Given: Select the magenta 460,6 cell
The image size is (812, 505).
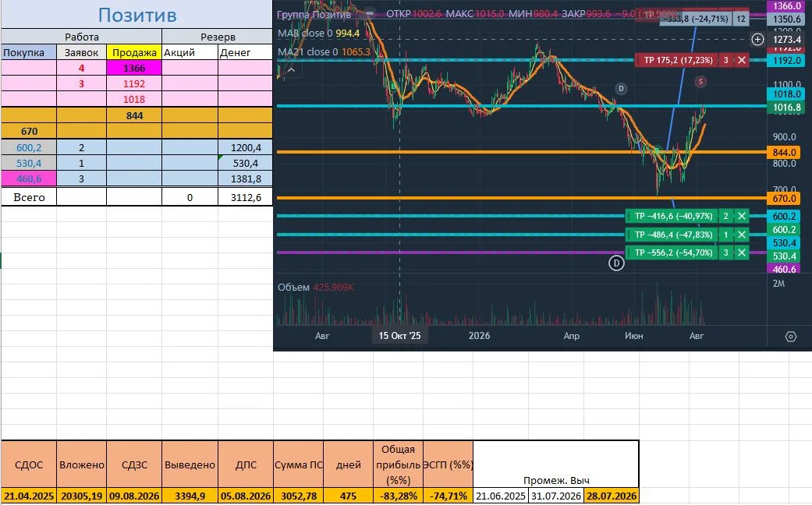Looking at the screenshot, I should click(x=29, y=178).
